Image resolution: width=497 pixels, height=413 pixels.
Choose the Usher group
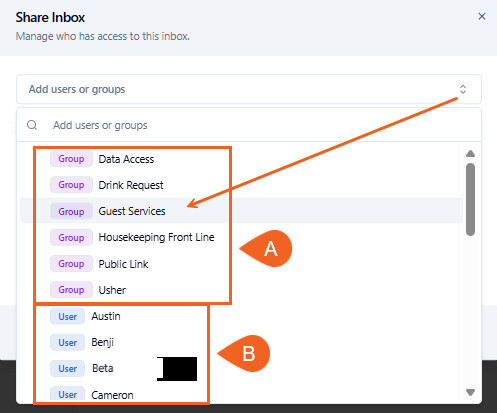click(x=241, y=290)
